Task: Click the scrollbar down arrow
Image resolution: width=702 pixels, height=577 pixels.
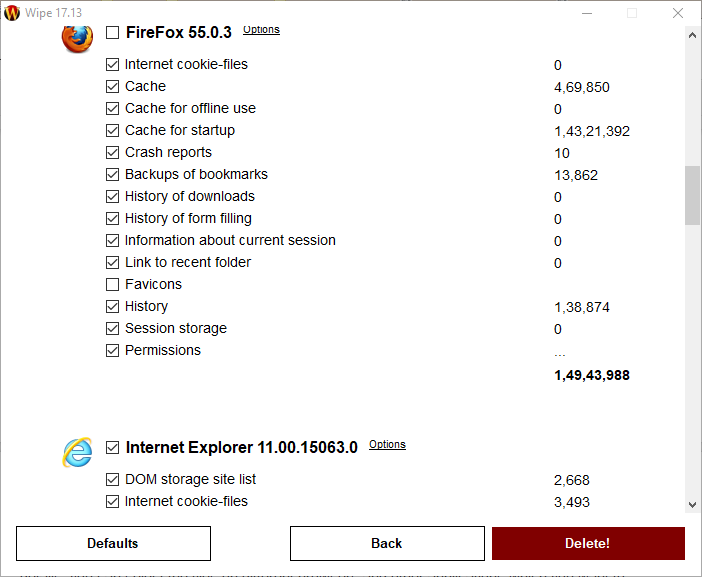Action: 693,505
